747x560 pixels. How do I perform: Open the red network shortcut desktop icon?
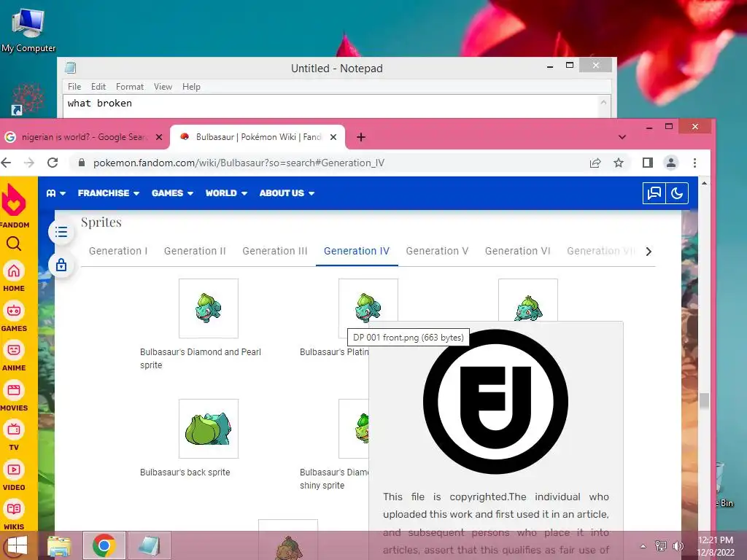click(x=27, y=99)
